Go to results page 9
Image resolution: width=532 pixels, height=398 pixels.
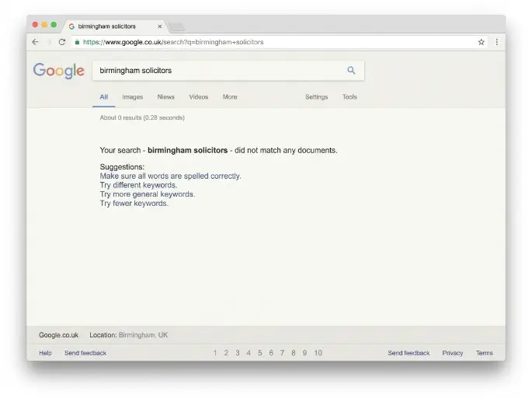click(x=304, y=353)
